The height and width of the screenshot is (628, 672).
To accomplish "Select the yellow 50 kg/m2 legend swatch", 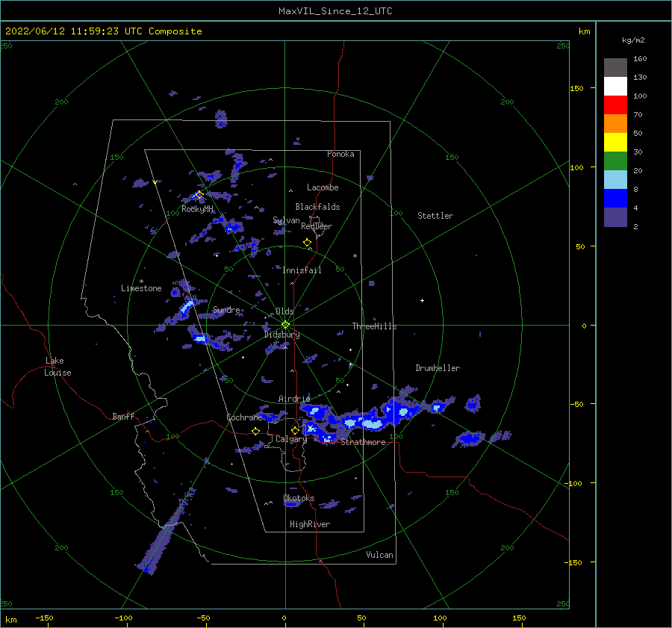I will pos(615,143).
